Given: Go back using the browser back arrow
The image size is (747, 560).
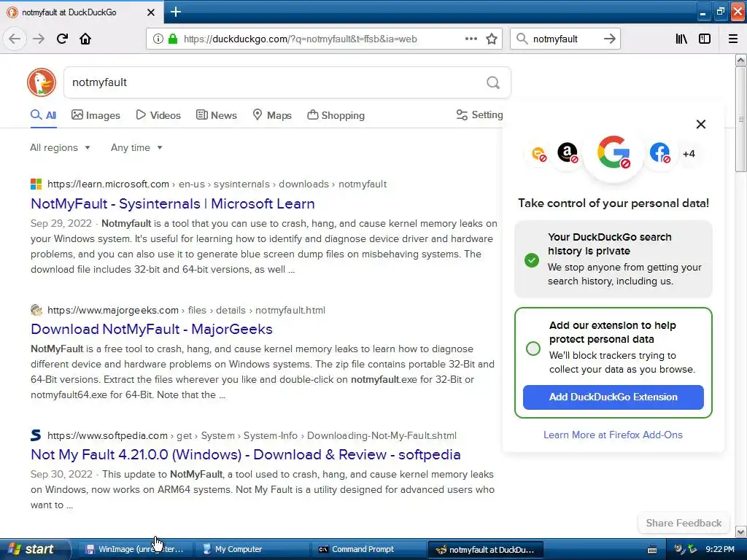Looking at the screenshot, I should pos(15,39).
